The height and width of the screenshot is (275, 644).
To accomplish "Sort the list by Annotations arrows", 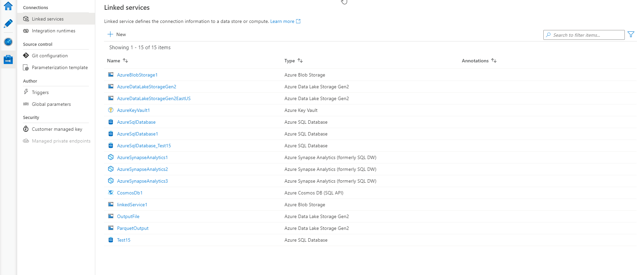I will (x=494, y=61).
